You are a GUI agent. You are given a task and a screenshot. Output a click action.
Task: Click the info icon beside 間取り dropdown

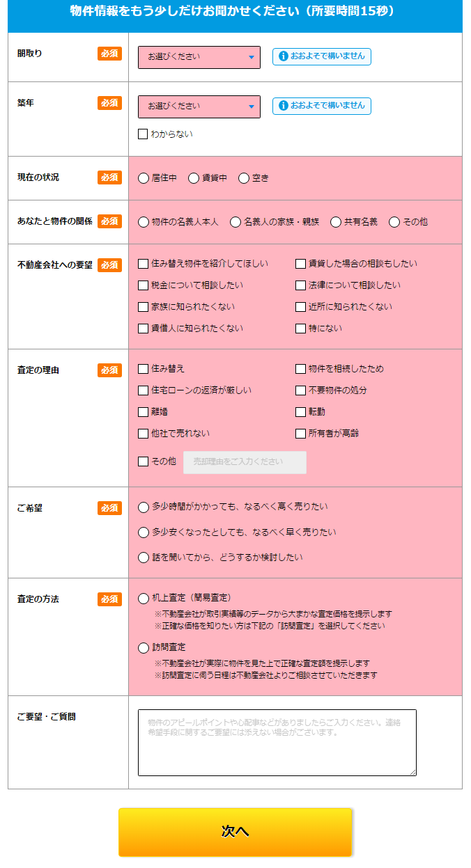click(284, 56)
